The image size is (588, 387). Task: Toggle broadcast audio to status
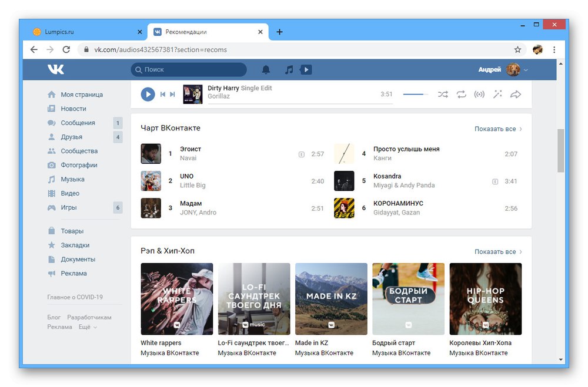click(x=479, y=95)
